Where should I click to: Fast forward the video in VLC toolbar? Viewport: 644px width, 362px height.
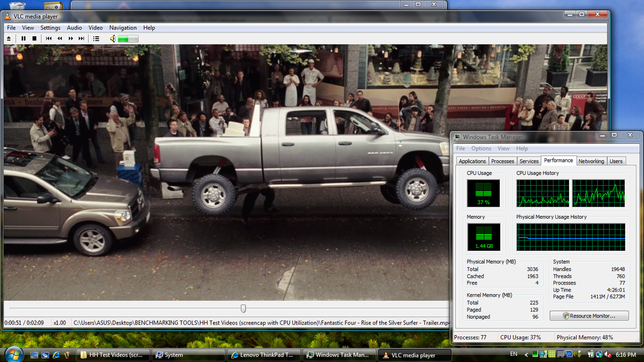click(71, 39)
